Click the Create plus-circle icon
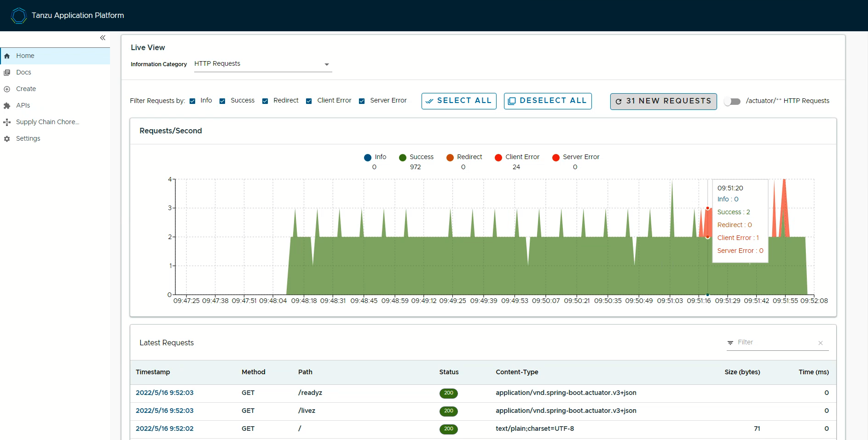 [x=7, y=89]
